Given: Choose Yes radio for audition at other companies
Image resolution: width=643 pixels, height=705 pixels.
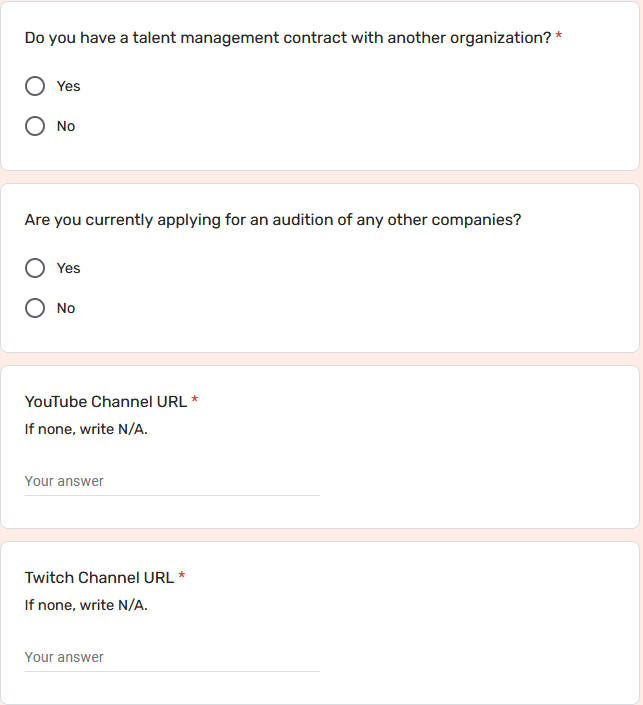Looking at the screenshot, I should (x=35, y=268).
